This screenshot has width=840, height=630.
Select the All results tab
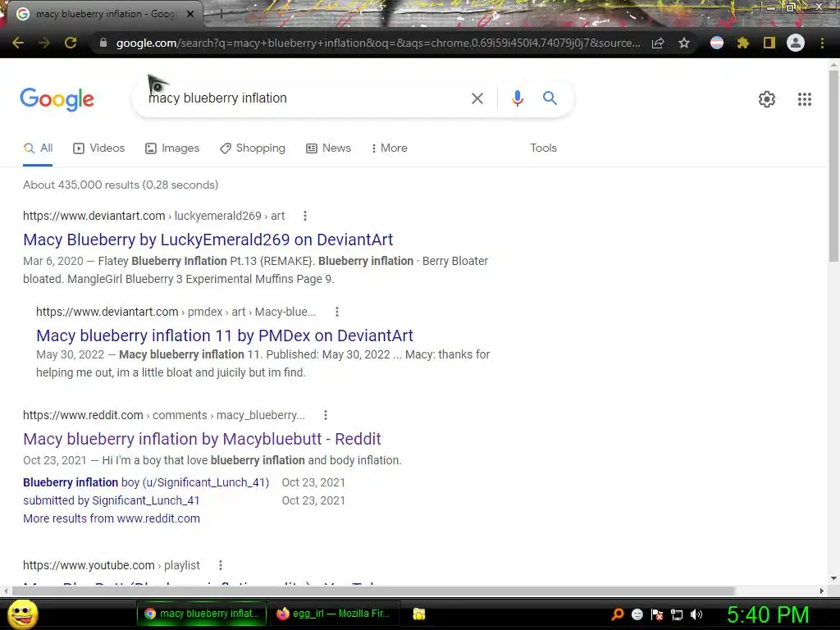pyautogui.click(x=38, y=148)
